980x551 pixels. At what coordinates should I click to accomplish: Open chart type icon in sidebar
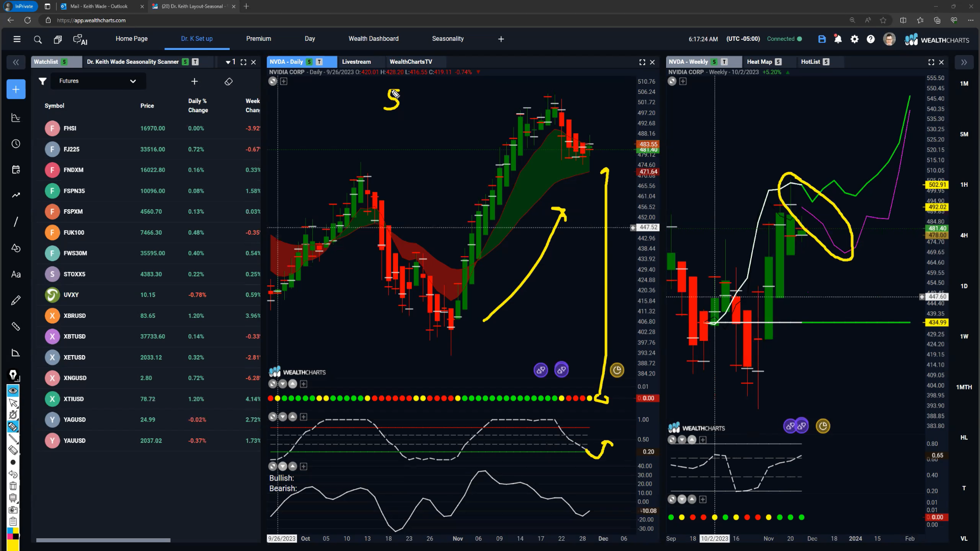(16, 118)
